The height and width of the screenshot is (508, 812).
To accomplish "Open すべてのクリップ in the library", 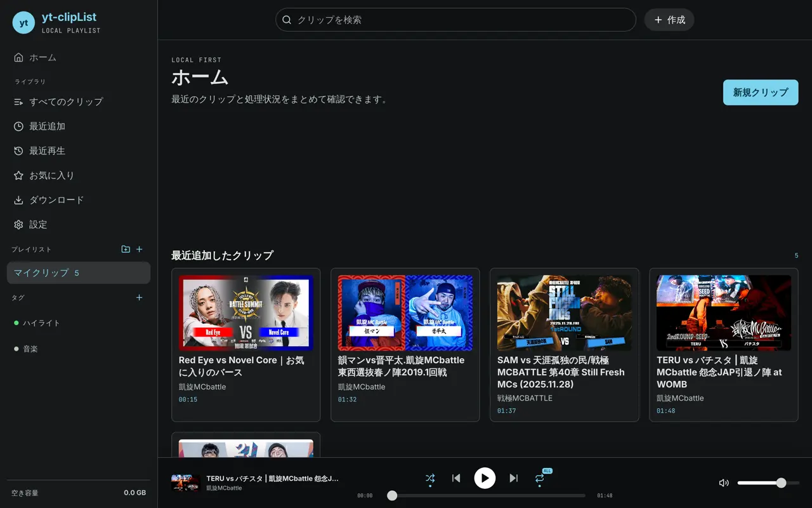I will click(79, 102).
